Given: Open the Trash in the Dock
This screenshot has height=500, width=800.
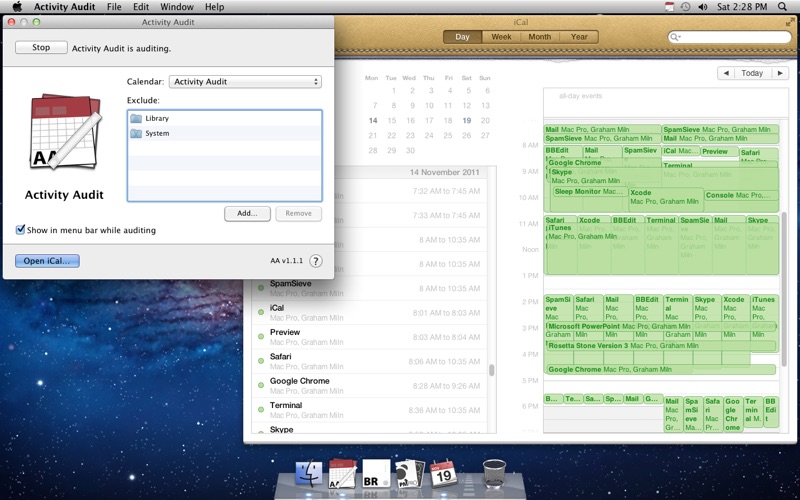Looking at the screenshot, I should click(494, 473).
